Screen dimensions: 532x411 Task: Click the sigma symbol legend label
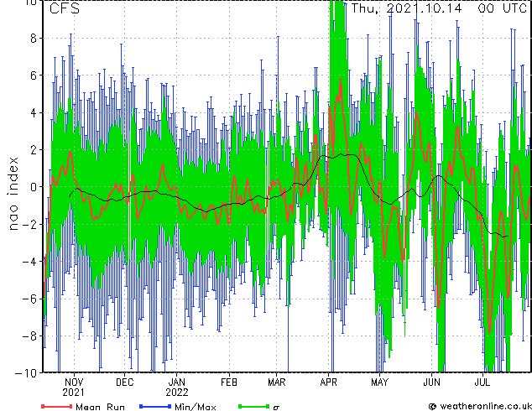(276, 408)
